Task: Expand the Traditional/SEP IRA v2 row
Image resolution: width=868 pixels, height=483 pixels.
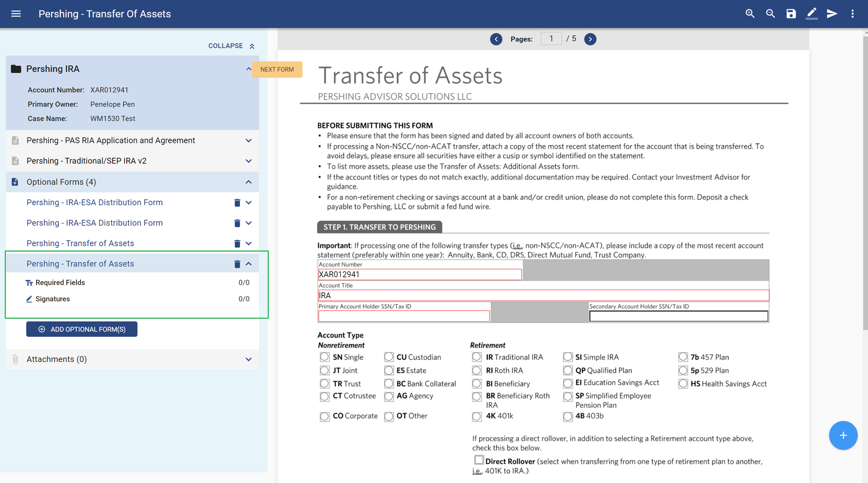Action: click(249, 161)
